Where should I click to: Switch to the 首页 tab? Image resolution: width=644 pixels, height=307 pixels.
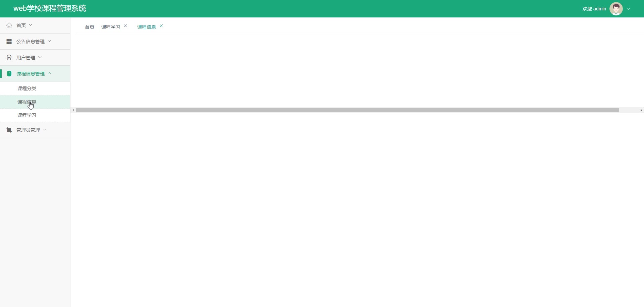[90, 27]
